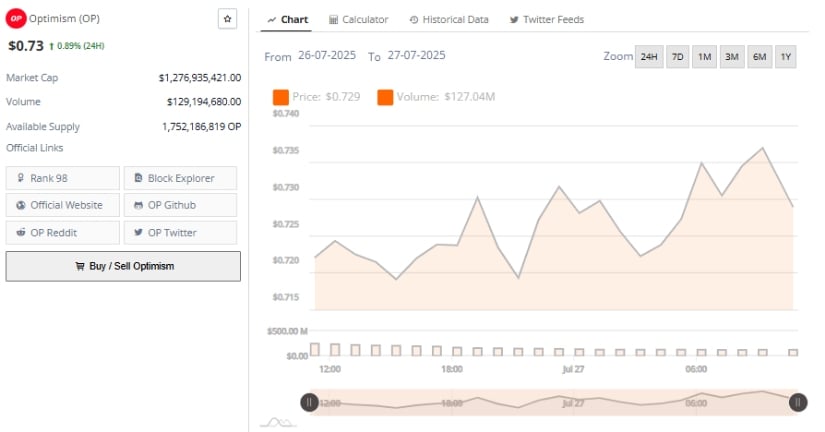The height and width of the screenshot is (432, 825).
Task: Click the To date field 27-07-2025
Action: click(x=416, y=55)
